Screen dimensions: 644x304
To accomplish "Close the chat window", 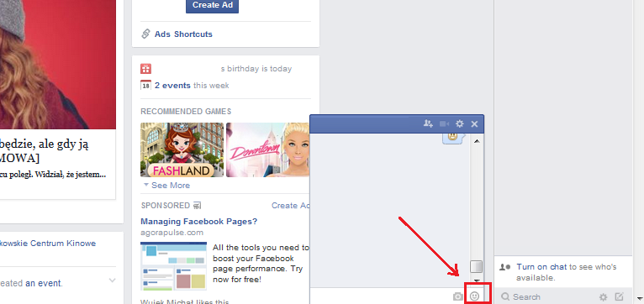I will [x=474, y=123].
